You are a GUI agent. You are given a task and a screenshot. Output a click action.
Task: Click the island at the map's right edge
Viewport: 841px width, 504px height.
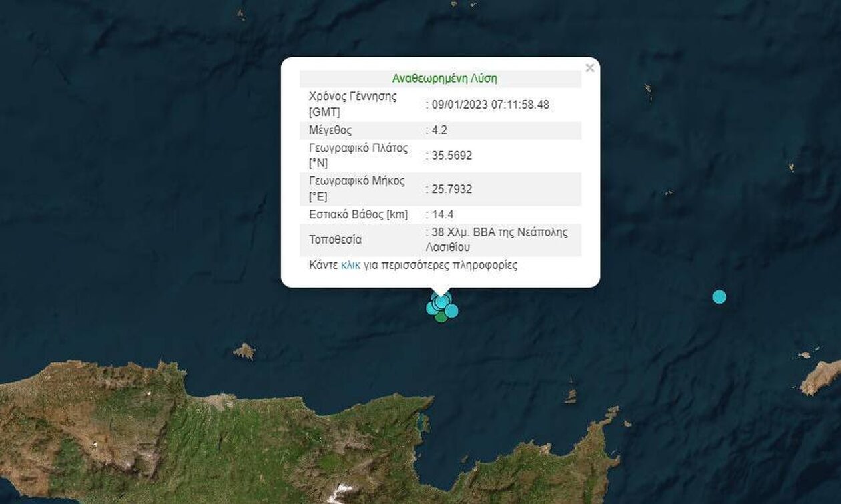[821, 376]
